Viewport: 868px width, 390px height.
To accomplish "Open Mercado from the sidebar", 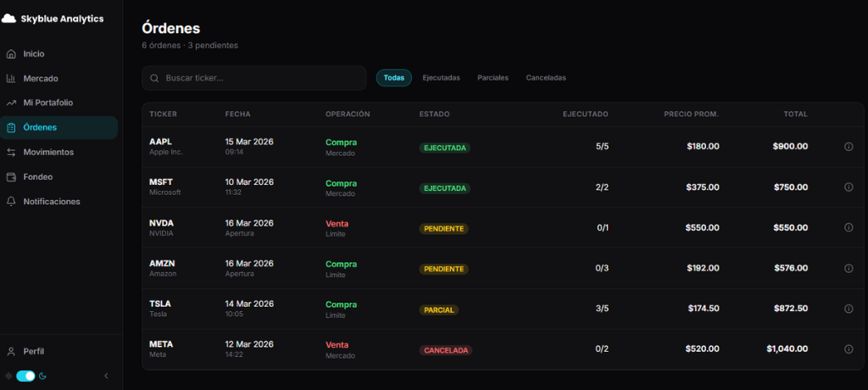I will 58,79.
